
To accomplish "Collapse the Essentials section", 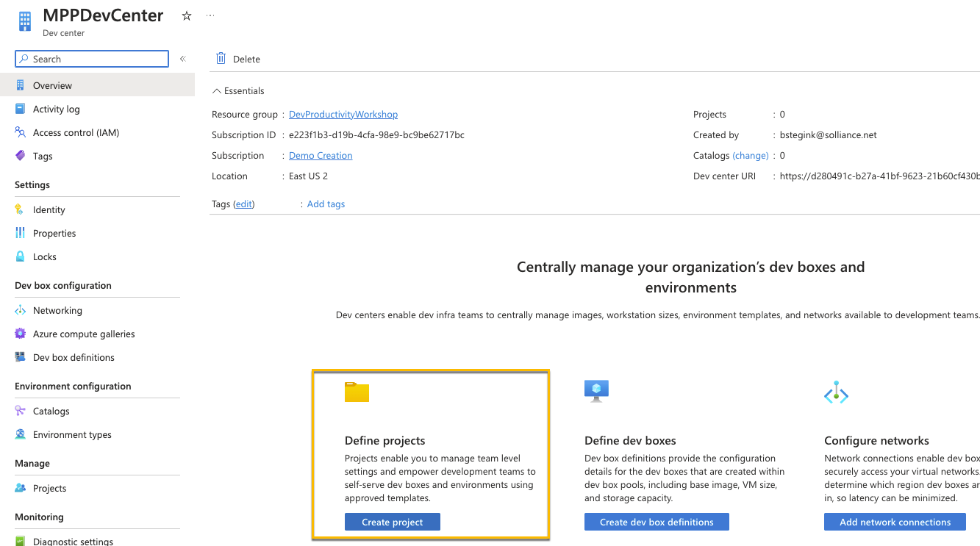I will pyautogui.click(x=238, y=91).
